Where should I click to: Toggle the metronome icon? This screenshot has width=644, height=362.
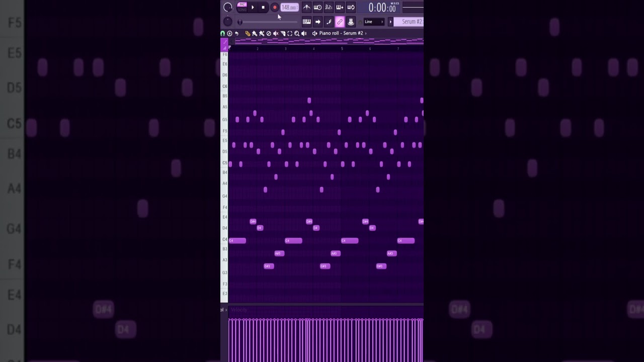point(306,8)
